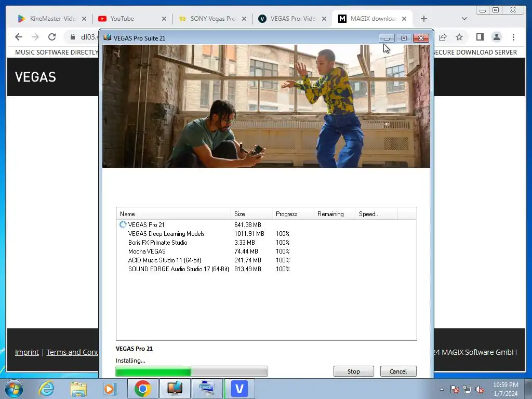This screenshot has height=399, width=532.
Task: Click the Remaining column header
Action: coord(334,214)
